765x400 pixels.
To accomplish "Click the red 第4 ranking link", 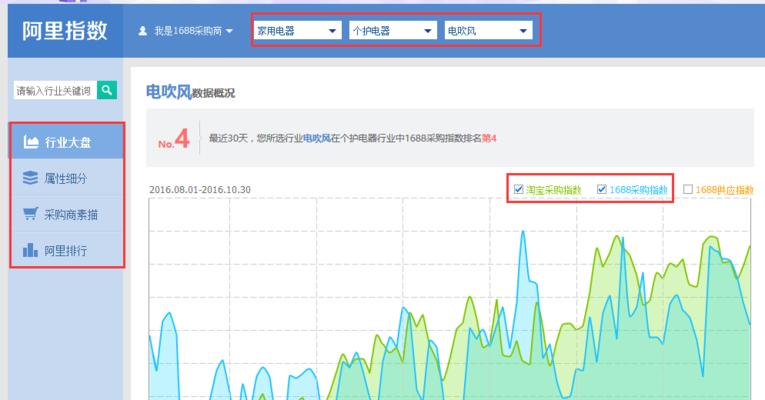I will pos(489,139).
